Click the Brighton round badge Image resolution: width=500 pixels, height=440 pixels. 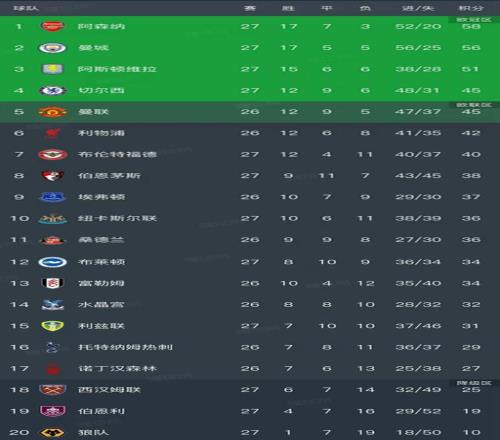pyautogui.click(x=52, y=262)
